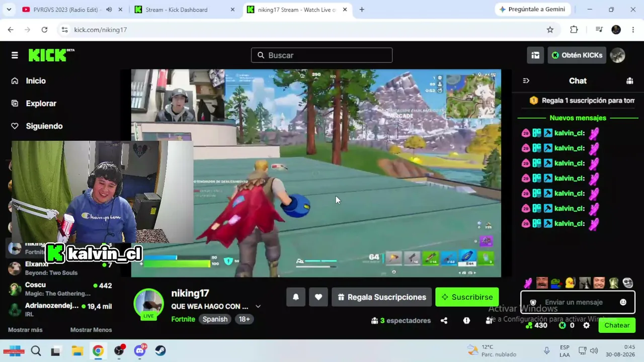This screenshot has height=362, width=644.
Task: Open Chrome media controls icon
Action: tap(599, 30)
